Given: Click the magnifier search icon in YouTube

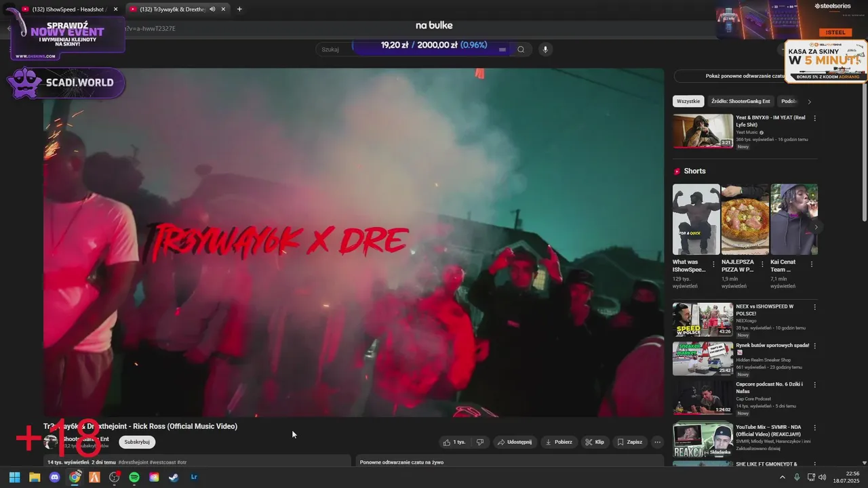Looking at the screenshot, I should [x=521, y=49].
